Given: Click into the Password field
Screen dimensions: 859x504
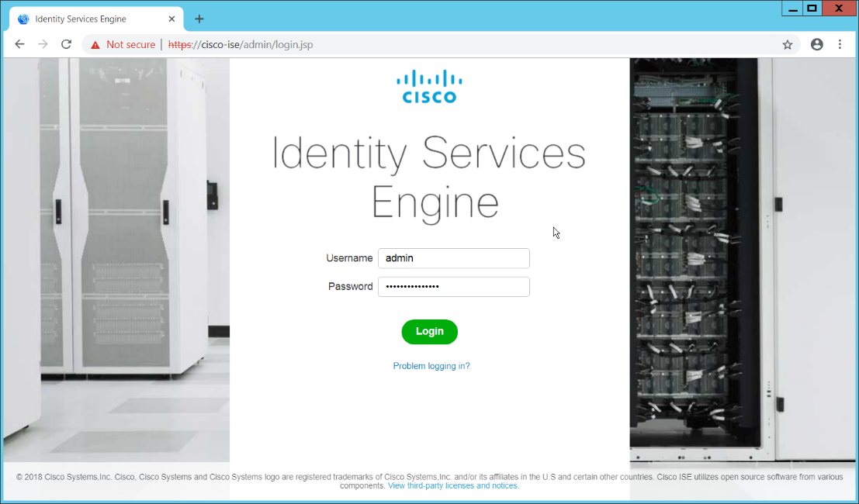Looking at the screenshot, I should [453, 287].
